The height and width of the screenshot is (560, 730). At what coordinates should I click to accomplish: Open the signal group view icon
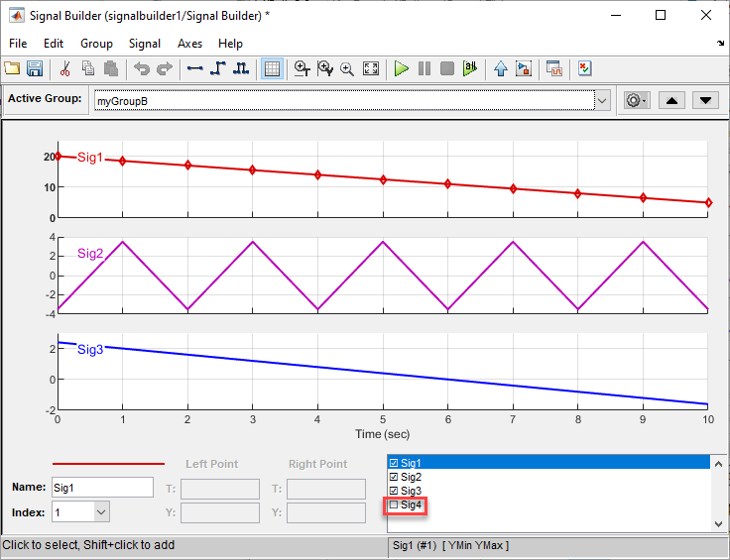[x=554, y=68]
